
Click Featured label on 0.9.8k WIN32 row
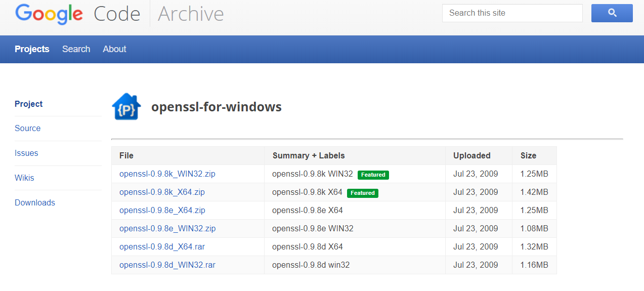pos(373,175)
